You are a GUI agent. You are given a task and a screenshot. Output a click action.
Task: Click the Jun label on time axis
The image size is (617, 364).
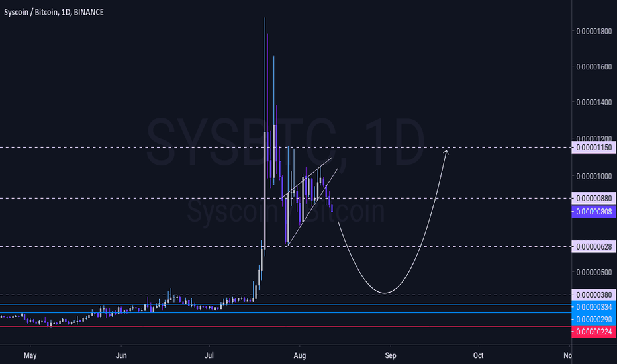pos(121,356)
